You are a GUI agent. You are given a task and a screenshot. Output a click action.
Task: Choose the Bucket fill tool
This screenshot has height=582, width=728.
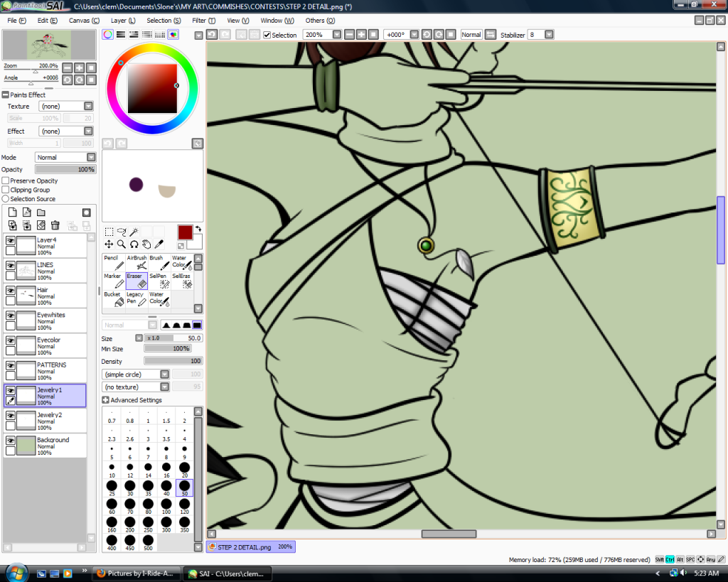pos(114,298)
